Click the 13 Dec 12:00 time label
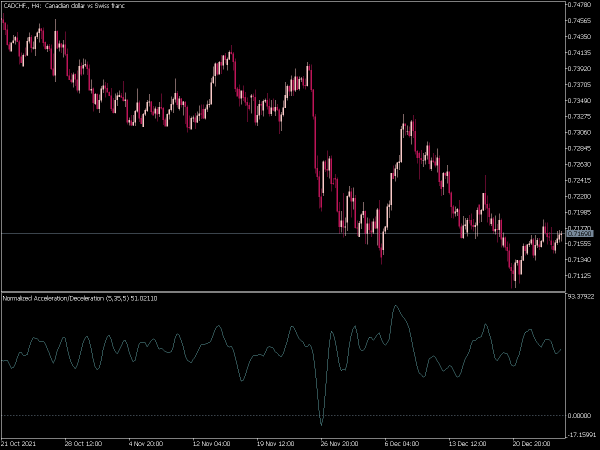Image resolution: width=600 pixels, height=450 pixels. pyautogui.click(x=468, y=444)
